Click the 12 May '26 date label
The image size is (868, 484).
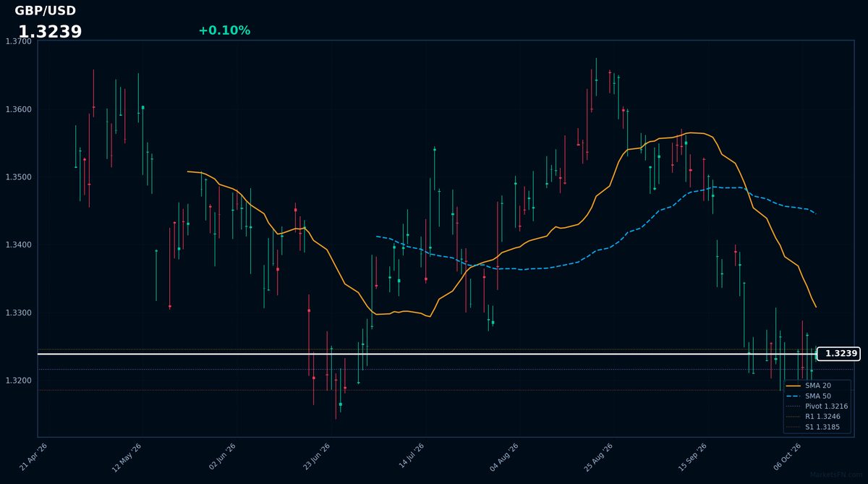tap(127, 457)
